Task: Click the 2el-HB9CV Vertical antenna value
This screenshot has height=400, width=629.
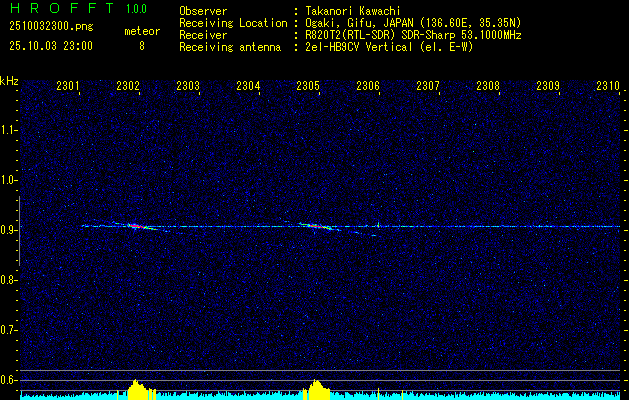Action: coord(389,47)
